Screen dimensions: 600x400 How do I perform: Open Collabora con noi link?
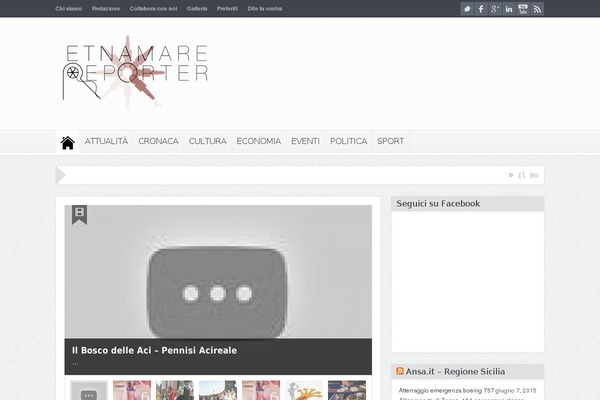[x=153, y=8]
